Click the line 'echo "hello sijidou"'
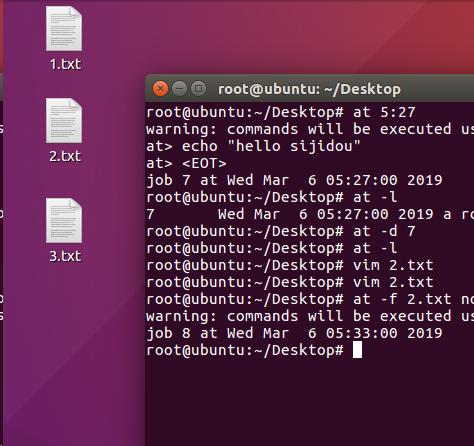The height and width of the screenshot is (446, 474). point(253,146)
